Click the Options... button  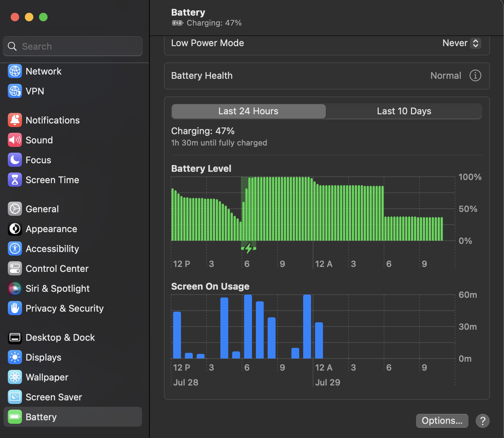[x=442, y=421]
